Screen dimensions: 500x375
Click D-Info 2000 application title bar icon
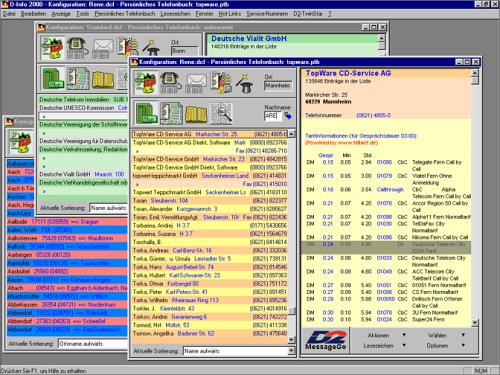pyautogui.click(x=4, y=4)
